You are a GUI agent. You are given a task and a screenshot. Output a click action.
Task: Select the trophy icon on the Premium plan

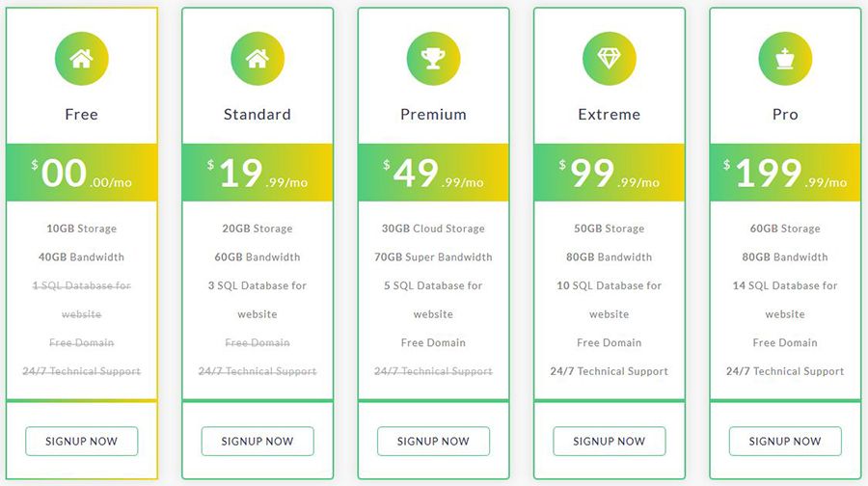pyautogui.click(x=433, y=58)
